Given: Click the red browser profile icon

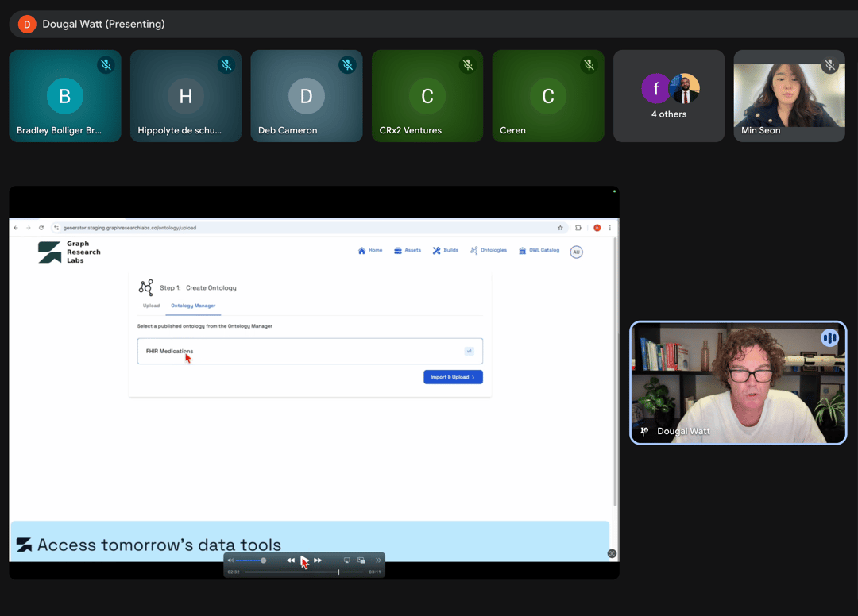Looking at the screenshot, I should 597,228.
